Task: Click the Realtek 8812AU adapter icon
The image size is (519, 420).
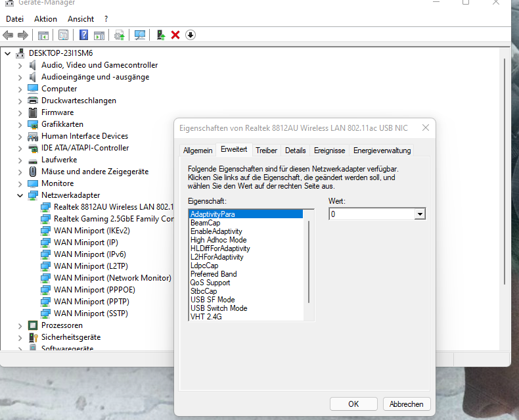Action: pos(45,207)
